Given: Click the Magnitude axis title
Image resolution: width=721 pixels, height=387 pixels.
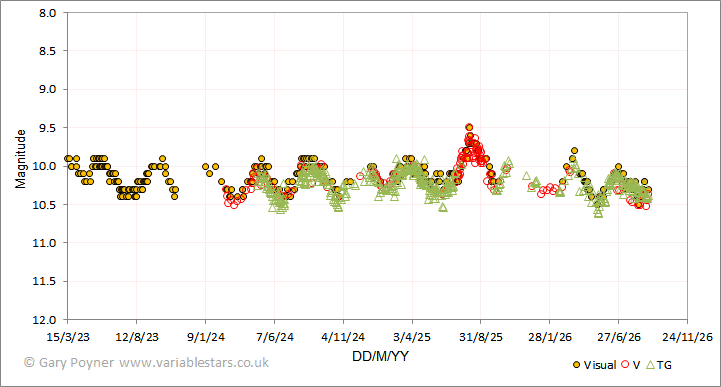Looking at the screenshot, I should click(21, 159).
